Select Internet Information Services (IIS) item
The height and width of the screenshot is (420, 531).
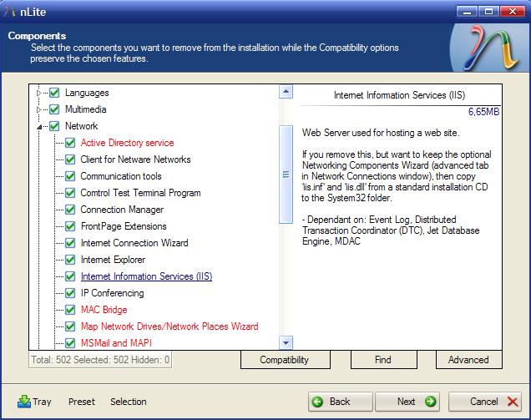(x=146, y=276)
